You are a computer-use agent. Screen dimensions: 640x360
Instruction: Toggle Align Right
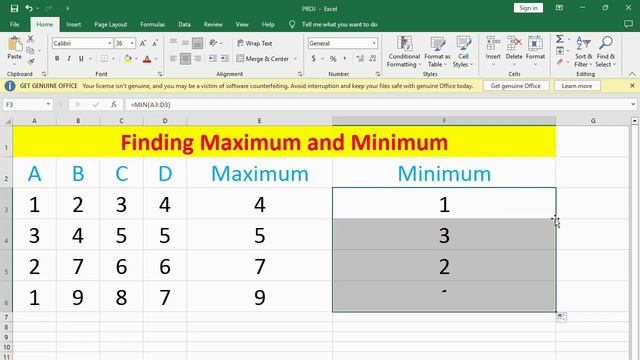(x=198, y=59)
